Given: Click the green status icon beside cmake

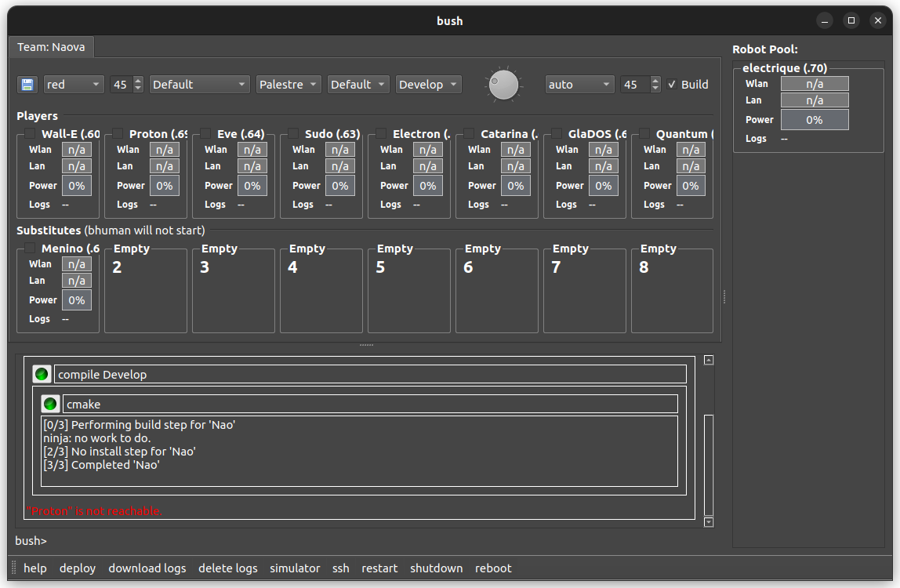Looking at the screenshot, I should pyautogui.click(x=51, y=404).
